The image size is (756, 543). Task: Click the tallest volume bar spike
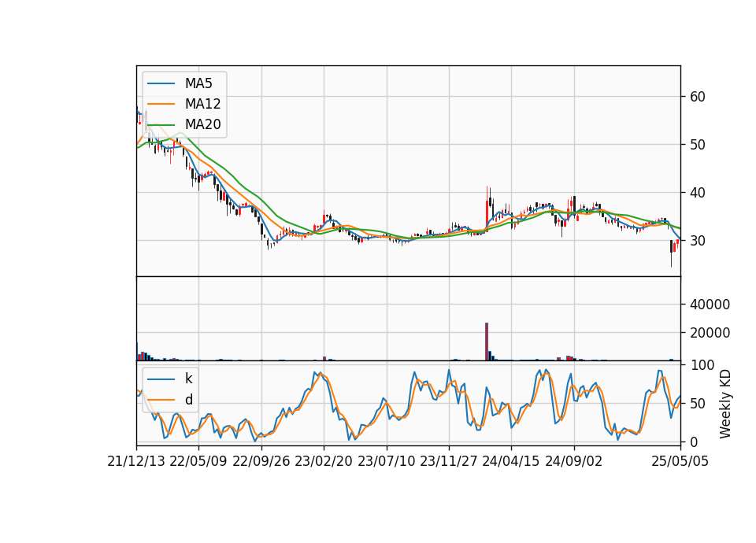[x=487, y=342]
